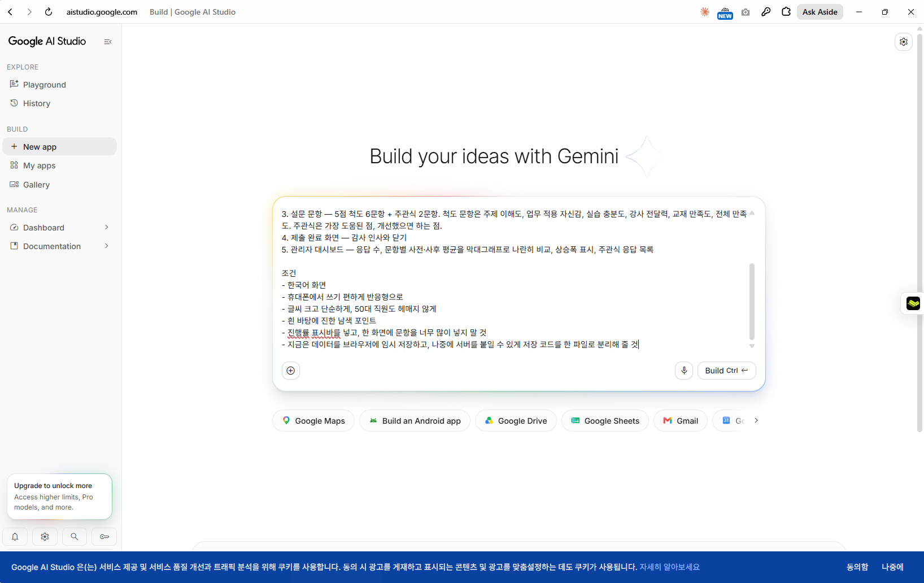Go forward with the browser forward arrow
This screenshot has height=583, width=924.
pos(29,12)
